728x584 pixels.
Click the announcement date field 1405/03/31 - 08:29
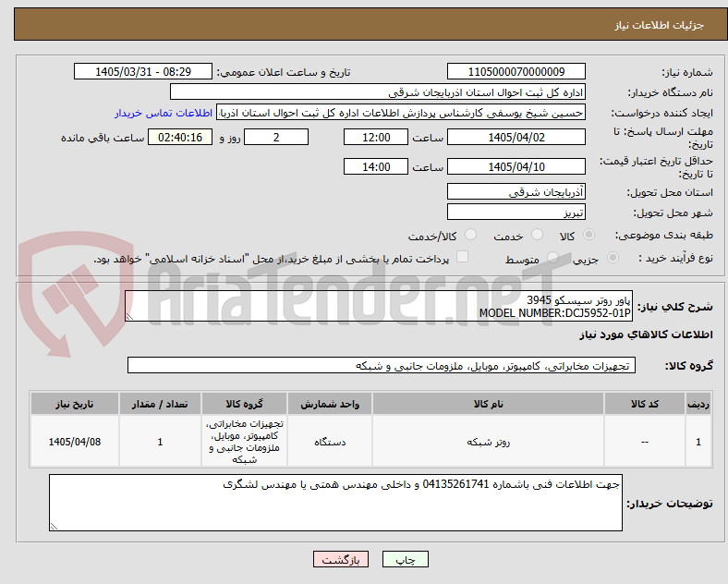143,71
